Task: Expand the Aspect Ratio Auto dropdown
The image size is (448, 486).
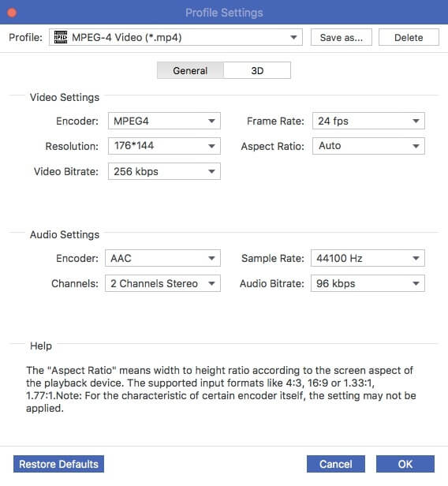Action: pyautogui.click(x=368, y=146)
